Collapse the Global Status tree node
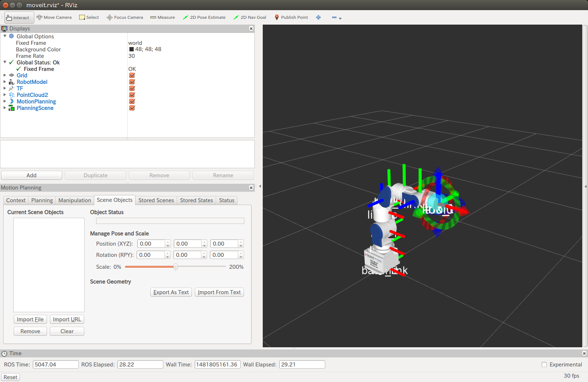The width and height of the screenshot is (588, 382). [5, 62]
